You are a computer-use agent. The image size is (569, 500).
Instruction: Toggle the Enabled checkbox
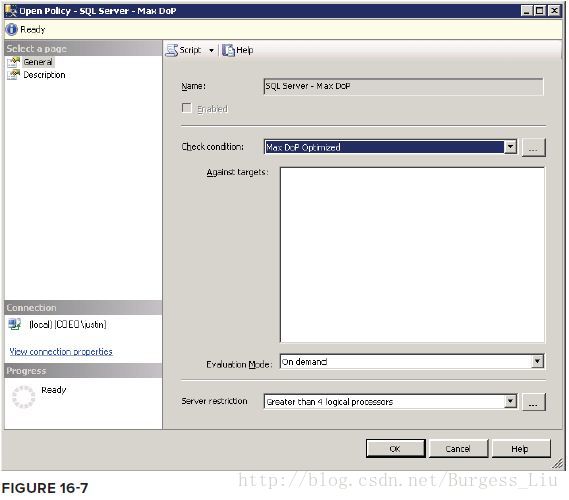(x=187, y=108)
